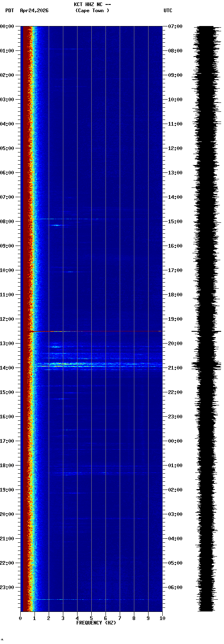Viewport: 224px width, 644px height.
Task: Select the UTC axis label 17:00
Action: [x=175, y=270]
